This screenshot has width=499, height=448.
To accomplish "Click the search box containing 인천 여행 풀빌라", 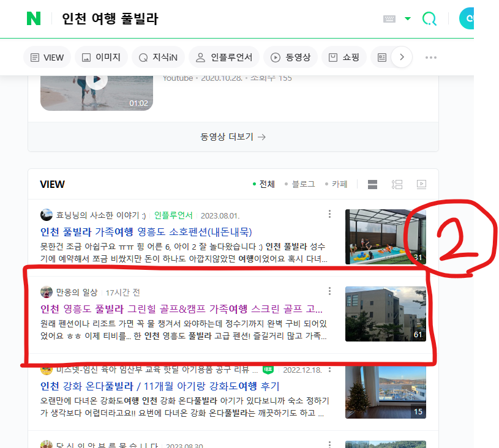I will coord(110,18).
